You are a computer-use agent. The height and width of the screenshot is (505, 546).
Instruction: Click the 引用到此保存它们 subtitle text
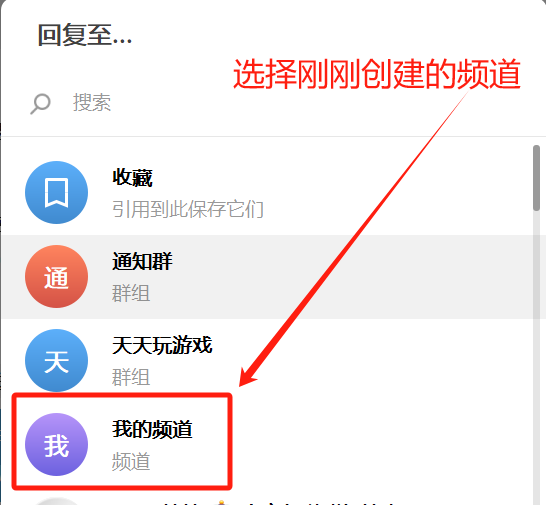coord(188,209)
